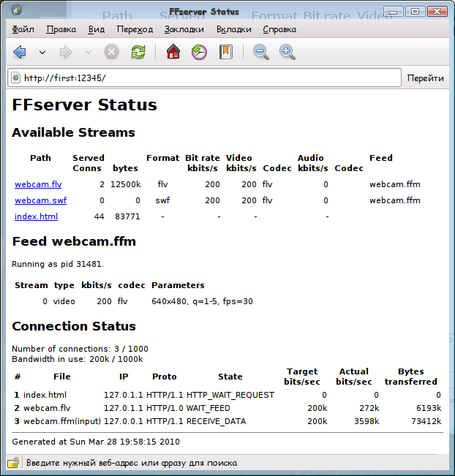Click the '640x480, q=1-5, fps=30' parameters
The image size is (455, 476).
tap(203, 301)
